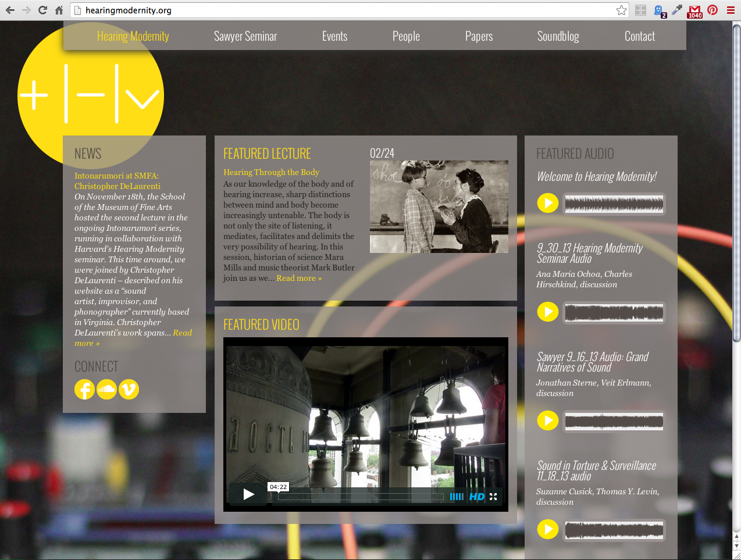Viewport: 741px width, 560px height.
Task: Open the browser home page
Action: point(59,10)
